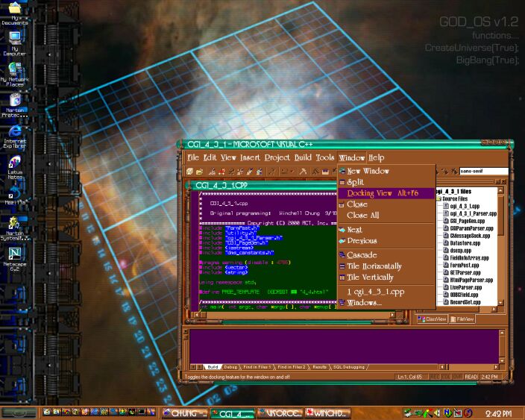Launch the Netscape 6 desktop icon

pos(15,254)
